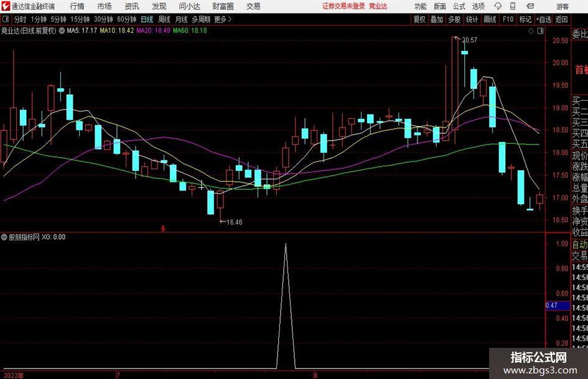This screenshot has height=379, width=588.
Task: Add stock with +自选 button
Action: tap(543, 19)
